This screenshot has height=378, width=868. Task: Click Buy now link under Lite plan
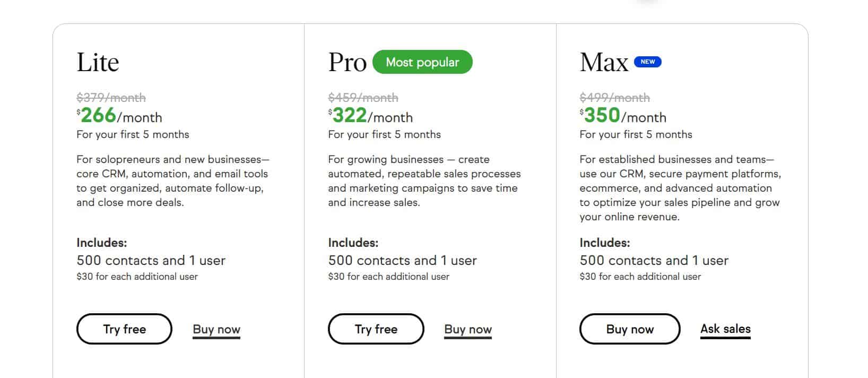tap(216, 330)
